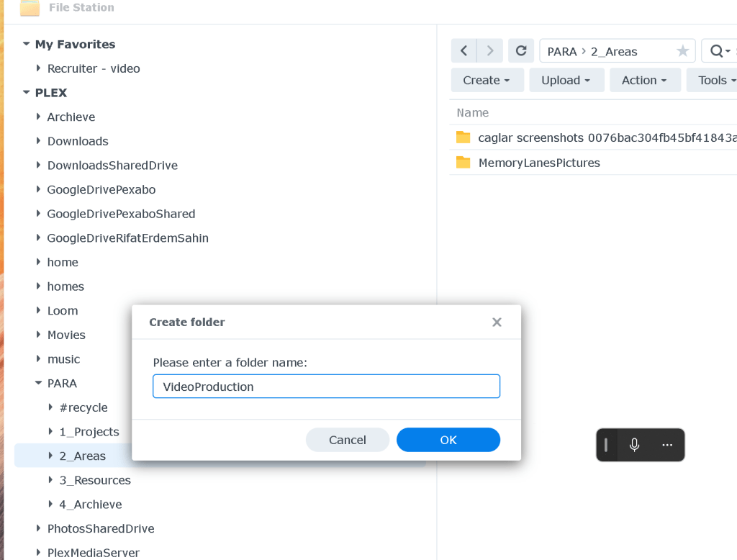This screenshot has width=737, height=560.
Task: Click the File Station app icon
Action: click(x=30, y=7)
